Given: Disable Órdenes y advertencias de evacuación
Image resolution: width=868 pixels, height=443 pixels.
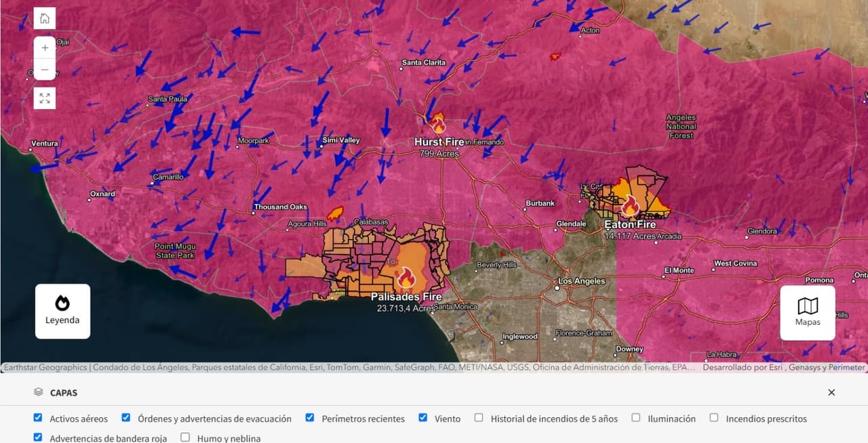Looking at the screenshot, I should point(125,417).
